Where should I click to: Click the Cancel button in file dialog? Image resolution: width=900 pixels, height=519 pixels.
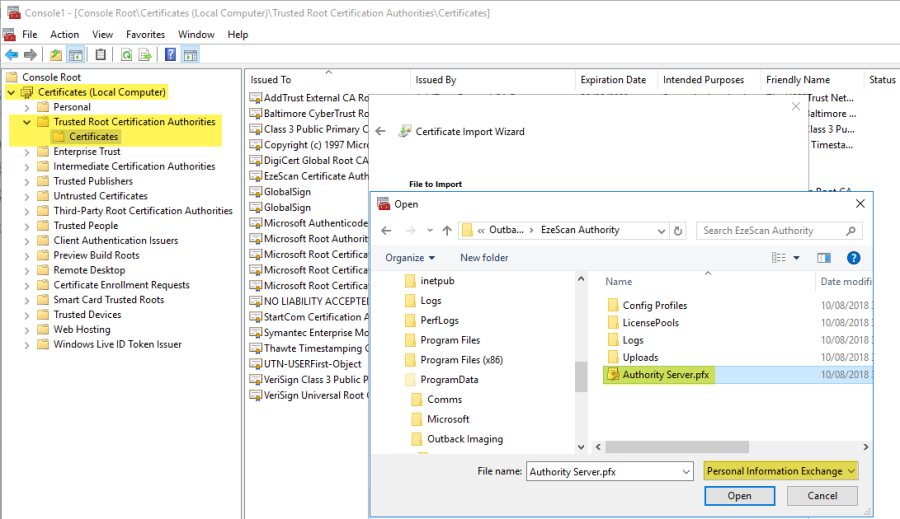tap(821, 496)
